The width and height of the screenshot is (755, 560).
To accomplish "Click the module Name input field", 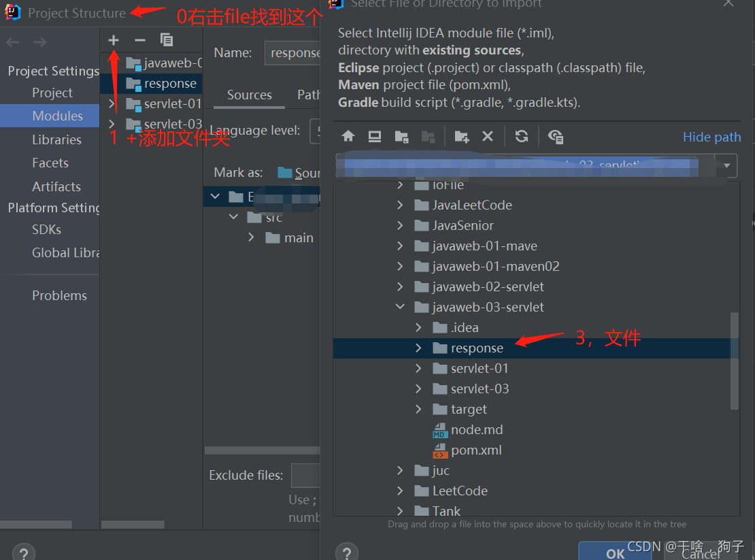I will coord(292,53).
